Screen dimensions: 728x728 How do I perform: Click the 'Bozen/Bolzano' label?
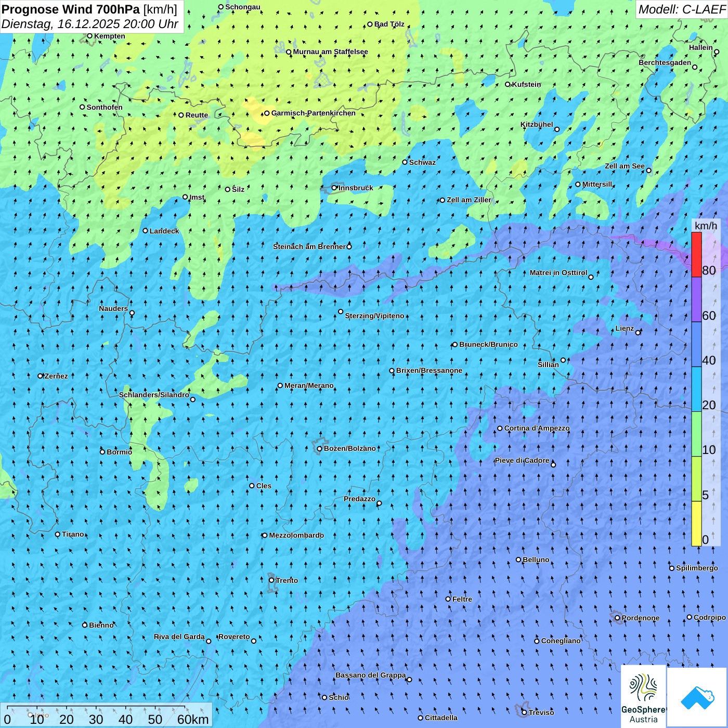pyautogui.click(x=350, y=448)
